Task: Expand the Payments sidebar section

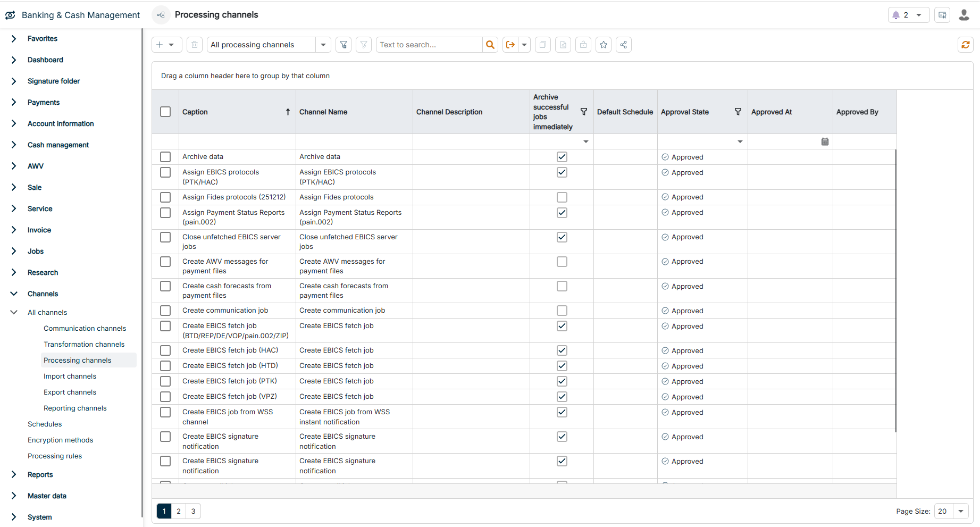Action: click(14, 102)
